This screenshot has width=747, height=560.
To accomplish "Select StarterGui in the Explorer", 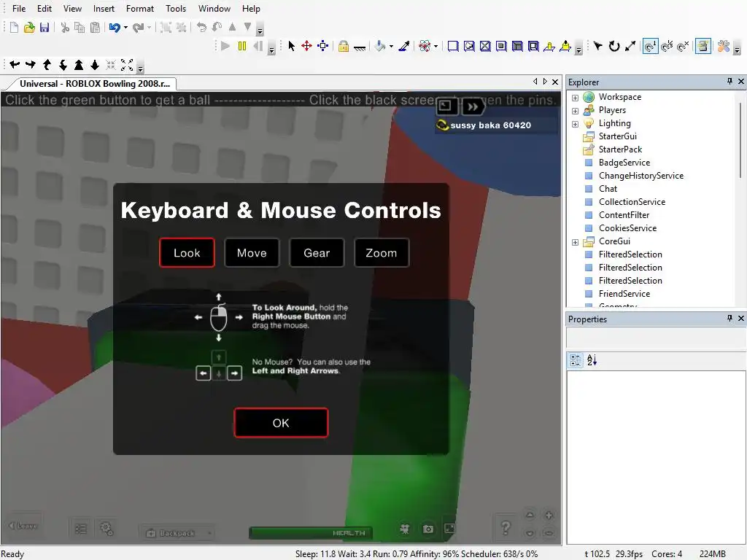I will [617, 136].
